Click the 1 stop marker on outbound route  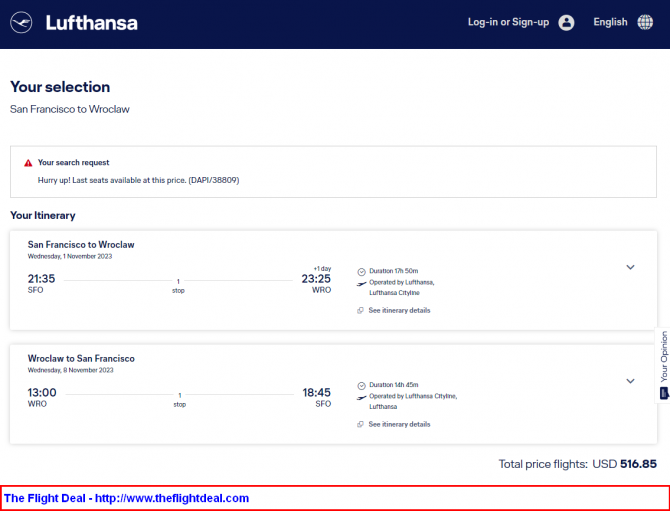178,286
